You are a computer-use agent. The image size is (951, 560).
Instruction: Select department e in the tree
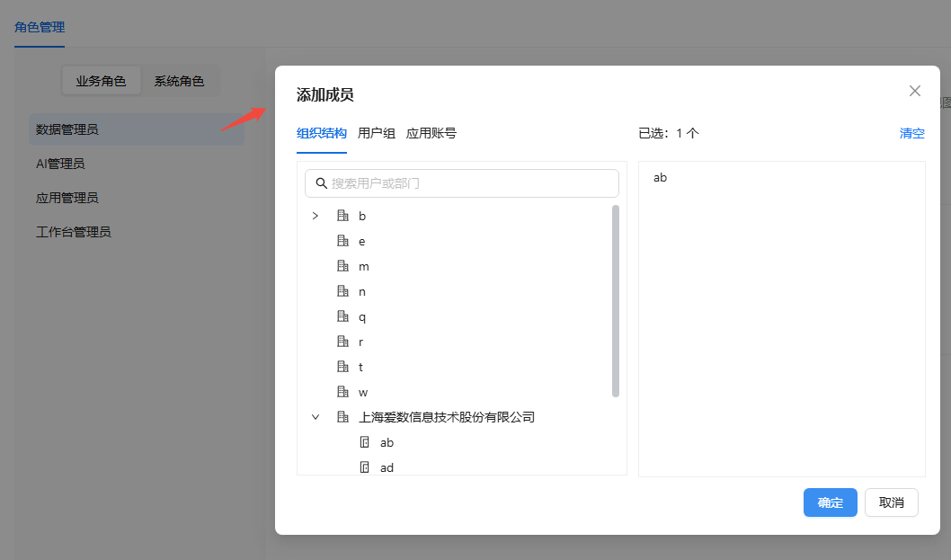(362, 242)
